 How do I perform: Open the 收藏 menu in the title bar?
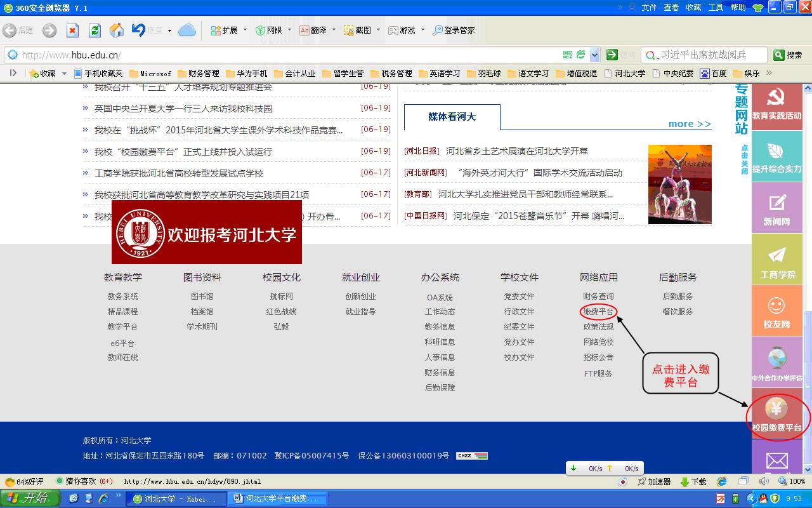[693, 8]
